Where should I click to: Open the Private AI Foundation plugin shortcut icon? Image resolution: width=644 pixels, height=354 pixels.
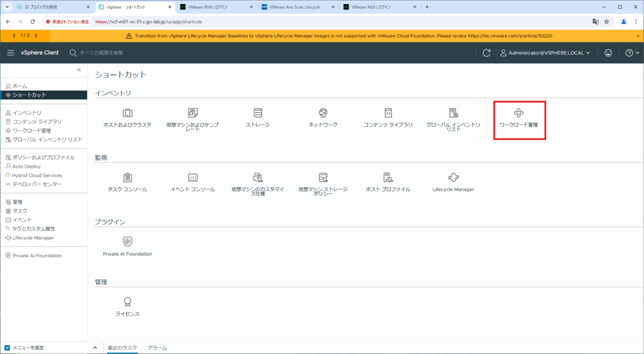point(127,241)
